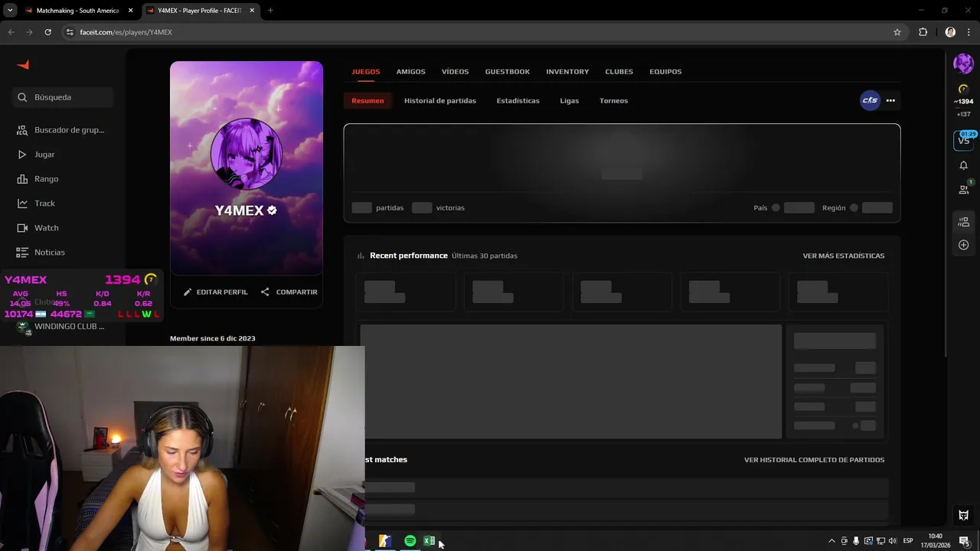This screenshot has height=551, width=980.
Task: Go back in browser history
Action: pos(11,32)
